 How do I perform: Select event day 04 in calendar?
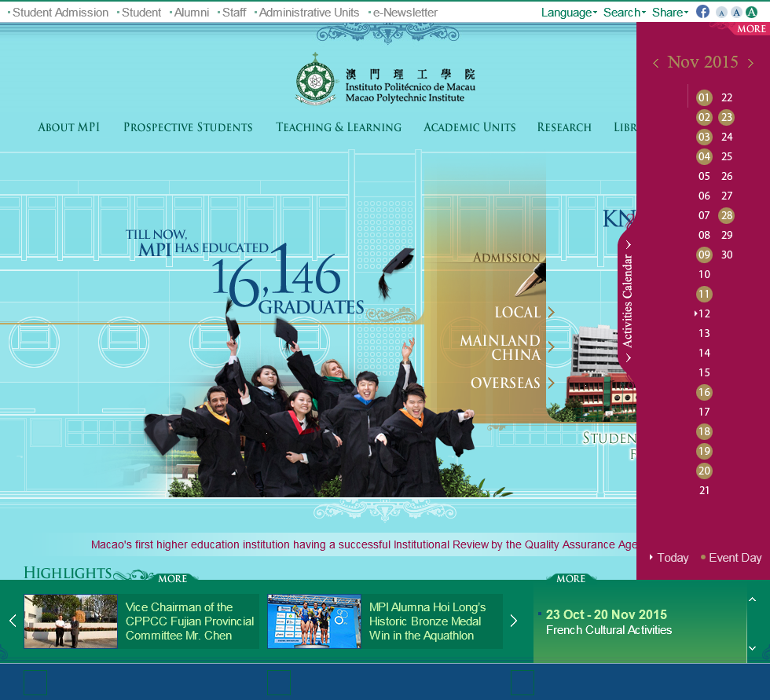coord(704,156)
